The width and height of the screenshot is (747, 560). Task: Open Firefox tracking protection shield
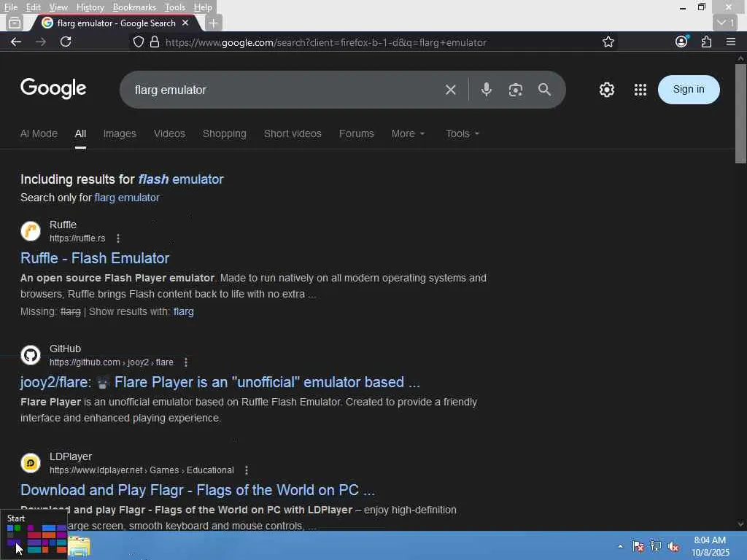click(138, 42)
